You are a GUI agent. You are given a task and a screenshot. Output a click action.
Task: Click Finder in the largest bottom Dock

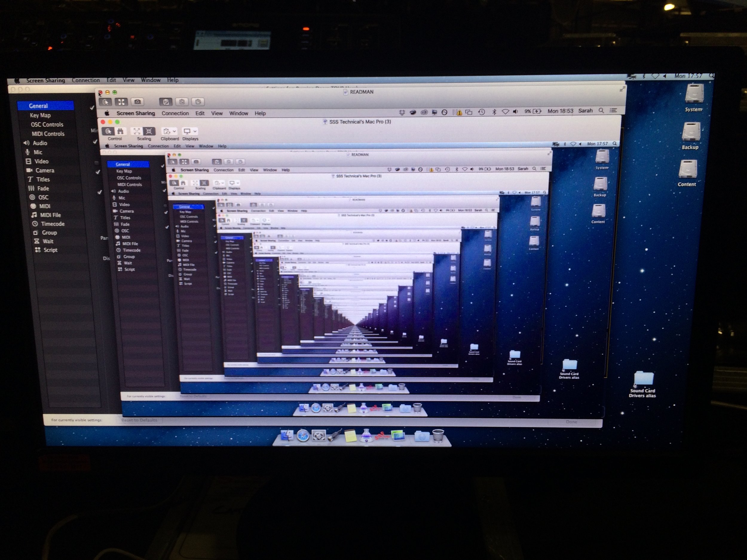(x=287, y=435)
